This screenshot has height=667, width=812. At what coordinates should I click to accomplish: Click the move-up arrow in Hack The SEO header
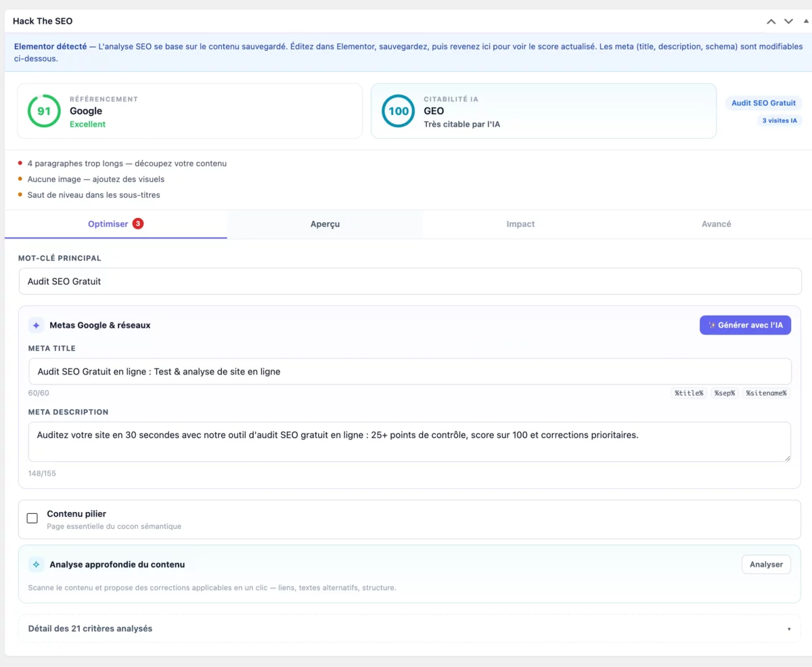click(x=771, y=22)
